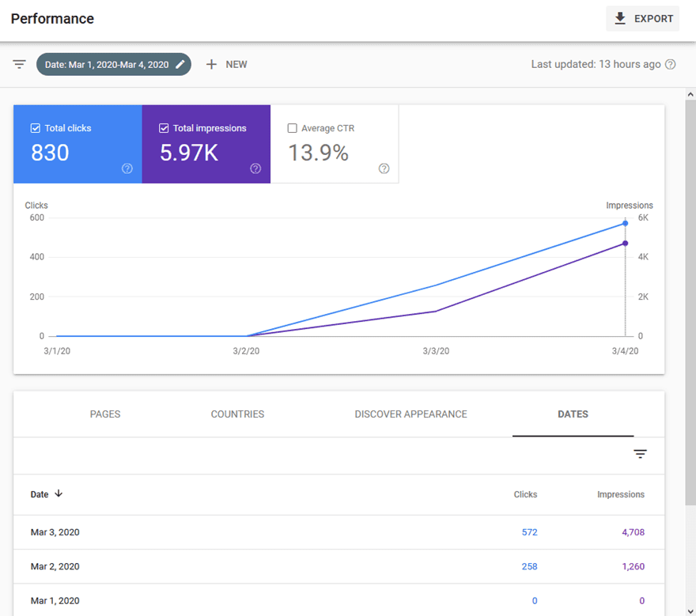Toggle the Date column sort arrow

tap(59, 493)
